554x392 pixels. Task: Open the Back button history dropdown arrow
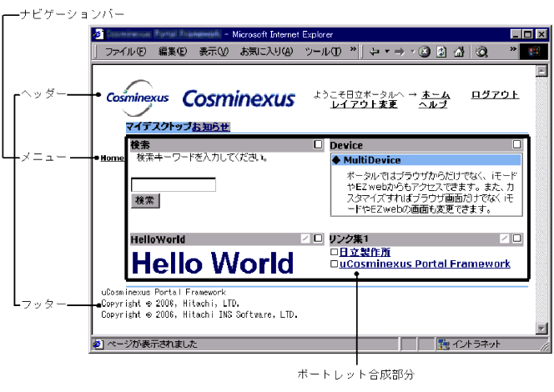click(x=387, y=52)
